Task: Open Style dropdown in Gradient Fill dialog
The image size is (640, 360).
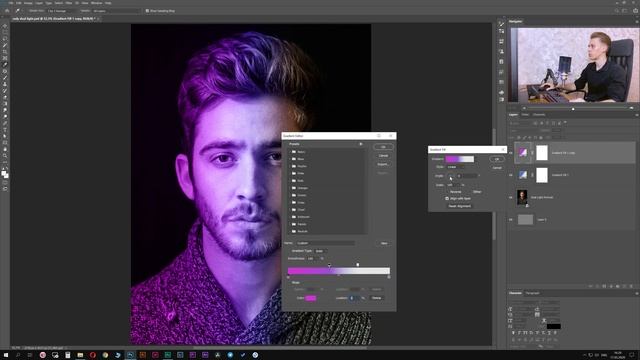Action: 455,167
